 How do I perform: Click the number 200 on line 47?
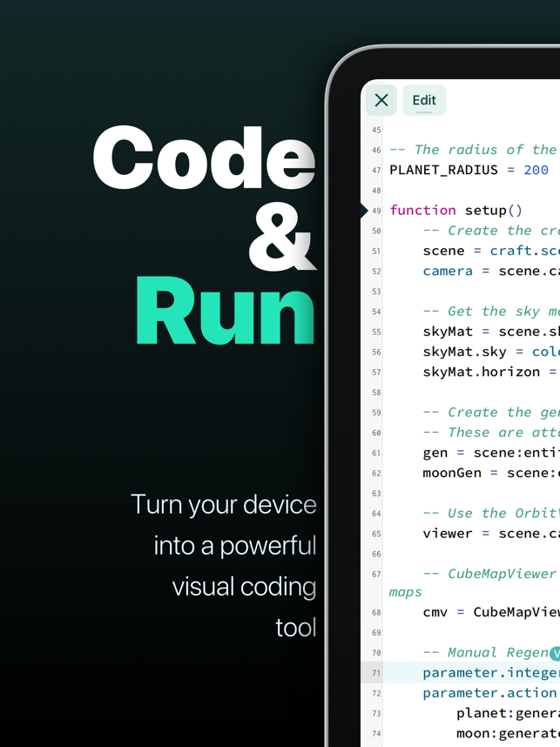(x=536, y=170)
